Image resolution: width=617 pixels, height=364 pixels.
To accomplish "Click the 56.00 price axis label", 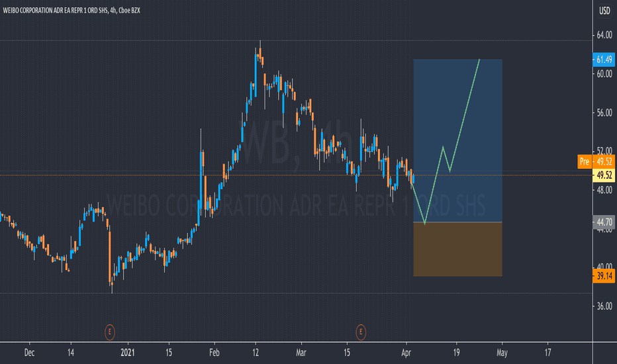I will [604, 113].
